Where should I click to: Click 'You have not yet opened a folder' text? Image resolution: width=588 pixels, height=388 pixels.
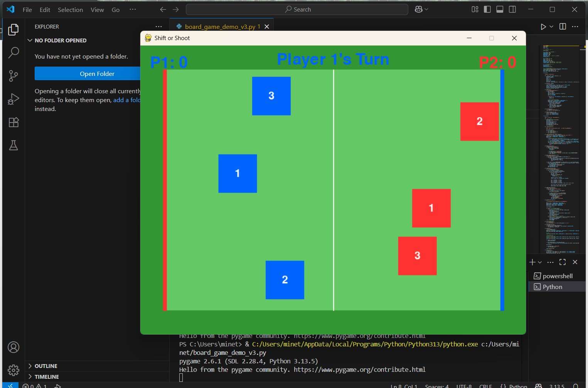pos(81,56)
